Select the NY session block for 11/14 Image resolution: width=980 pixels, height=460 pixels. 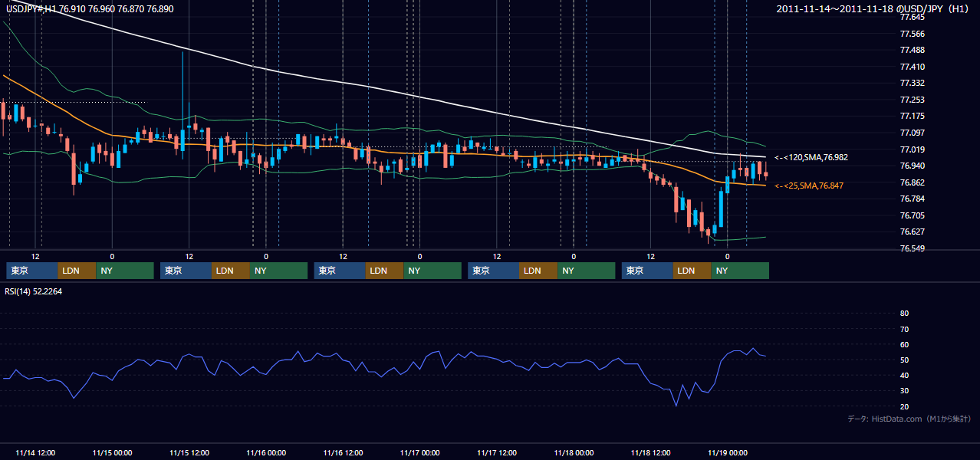tap(125, 271)
